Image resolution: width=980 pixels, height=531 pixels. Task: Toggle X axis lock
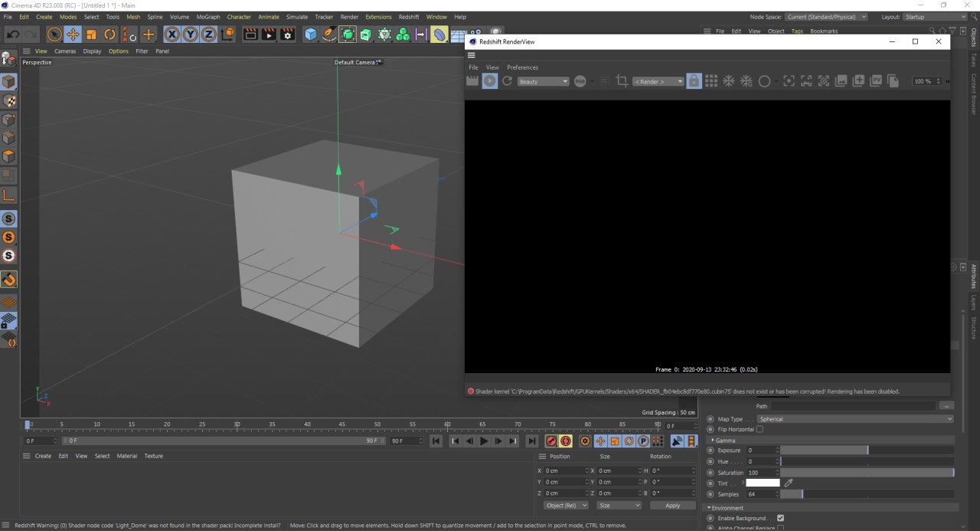pos(171,34)
